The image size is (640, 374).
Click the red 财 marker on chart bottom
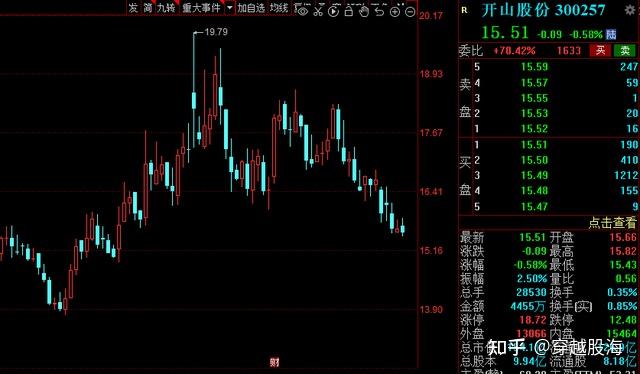(274, 362)
